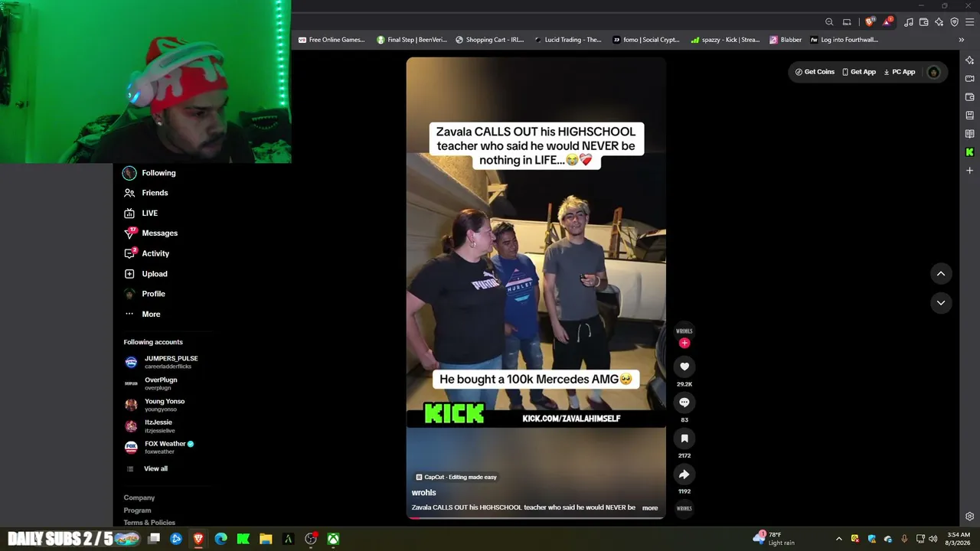
Task: Click the Get App button
Action: pyautogui.click(x=859, y=72)
